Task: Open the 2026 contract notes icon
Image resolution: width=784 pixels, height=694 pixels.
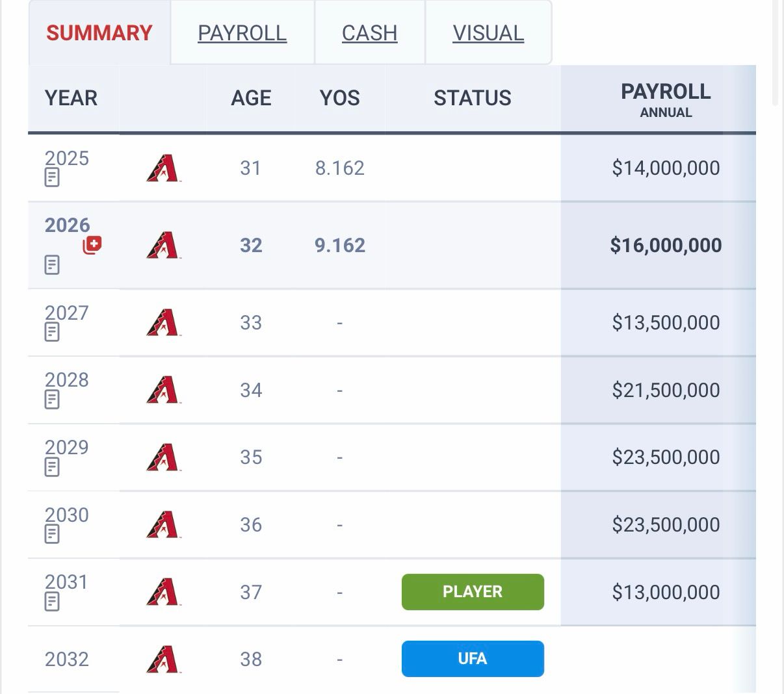Action: 52,265
